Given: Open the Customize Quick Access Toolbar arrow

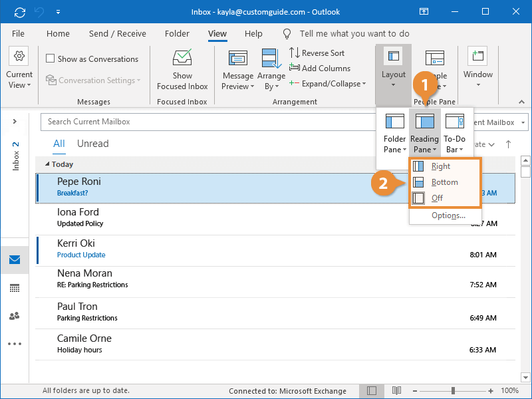Looking at the screenshot, I should coord(58,12).
